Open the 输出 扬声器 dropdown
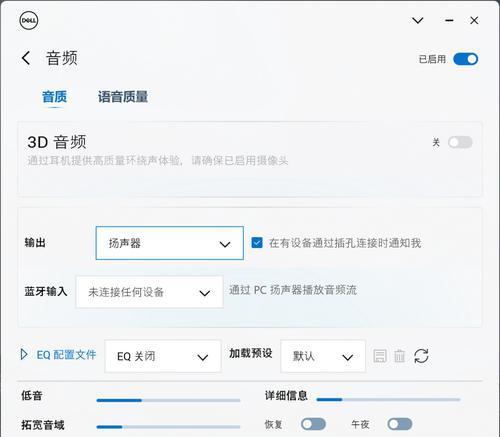 (x=170, y=243)
